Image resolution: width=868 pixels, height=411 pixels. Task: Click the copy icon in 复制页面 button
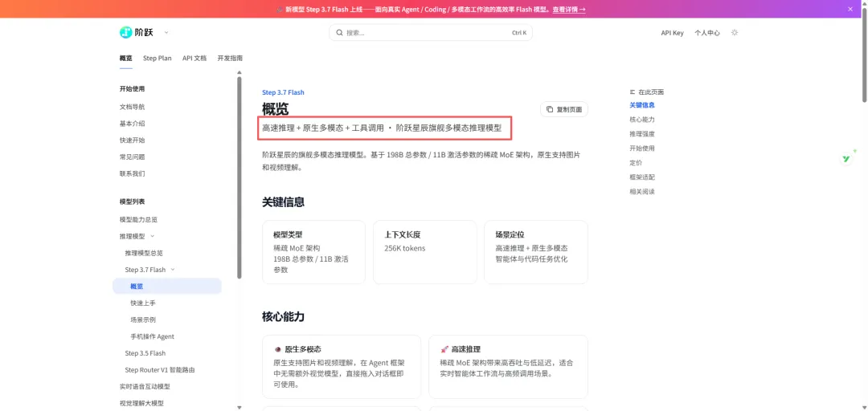550,109
